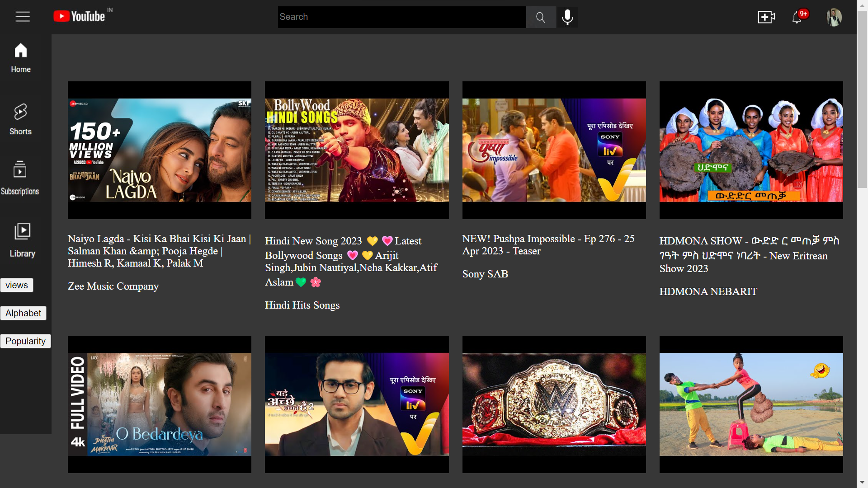Sort videos by Popularity button
868x488 pixels.
[25, 341]
